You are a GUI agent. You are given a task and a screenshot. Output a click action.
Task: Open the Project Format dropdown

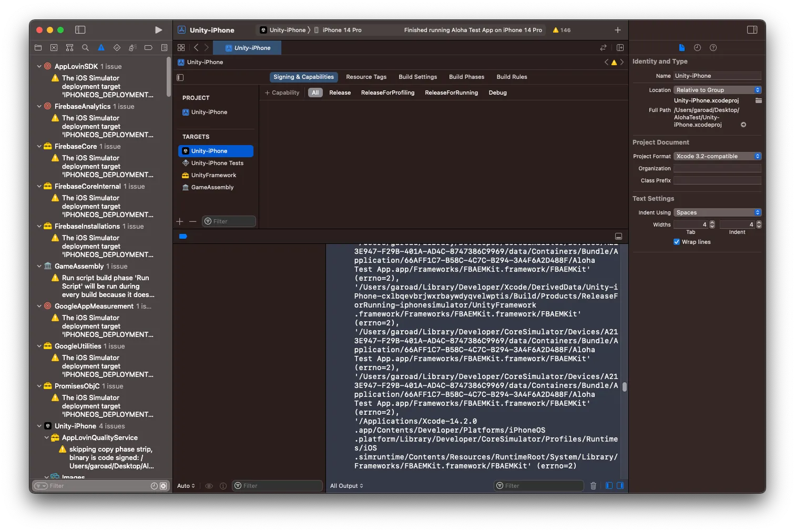tap(717, 156)
